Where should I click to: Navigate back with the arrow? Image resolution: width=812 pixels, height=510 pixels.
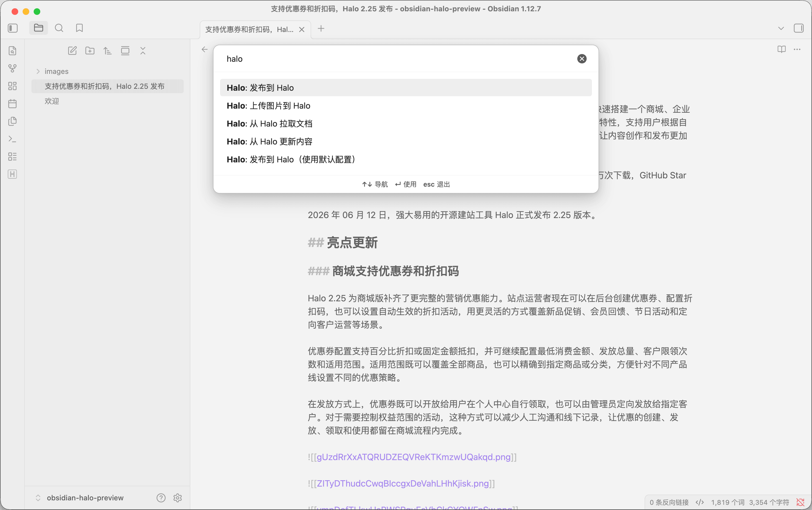[x=205, y=50]
